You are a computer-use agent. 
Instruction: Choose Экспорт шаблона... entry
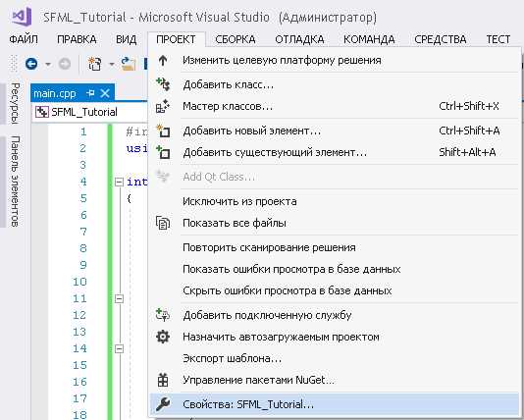tap(335, 358)
